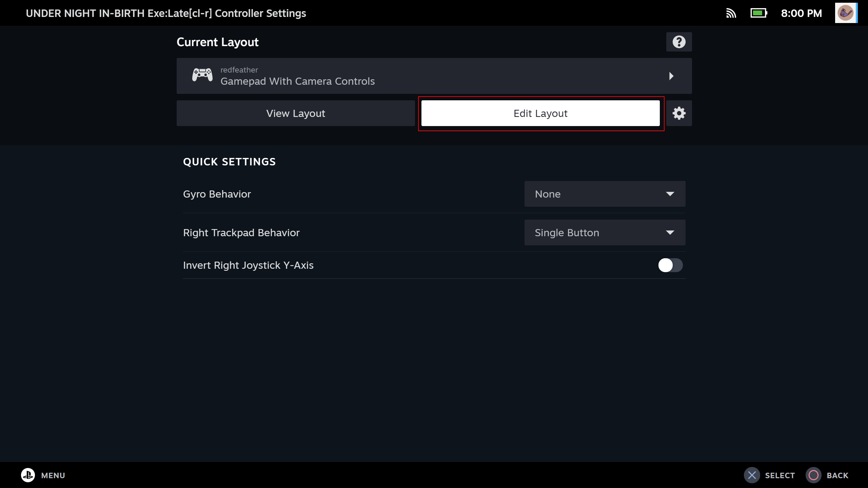Click the MENU footer label

[x=53, y=475]
